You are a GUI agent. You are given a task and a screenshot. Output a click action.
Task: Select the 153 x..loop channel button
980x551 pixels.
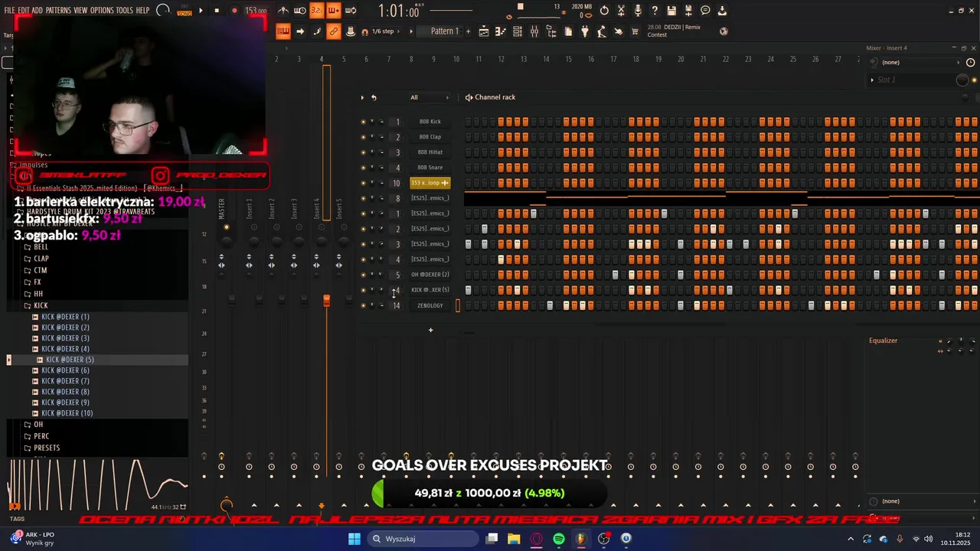pos(430,183)
